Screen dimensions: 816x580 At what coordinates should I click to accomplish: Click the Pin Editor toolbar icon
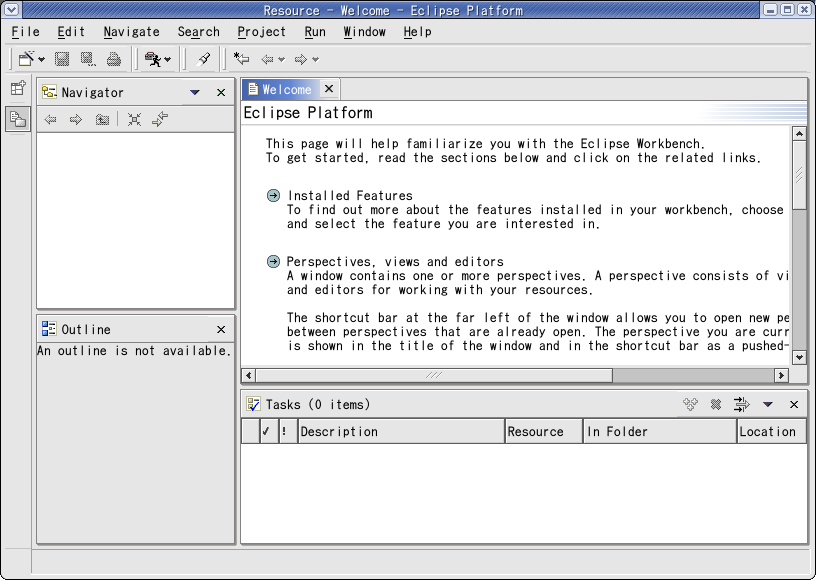coord(203,59)
